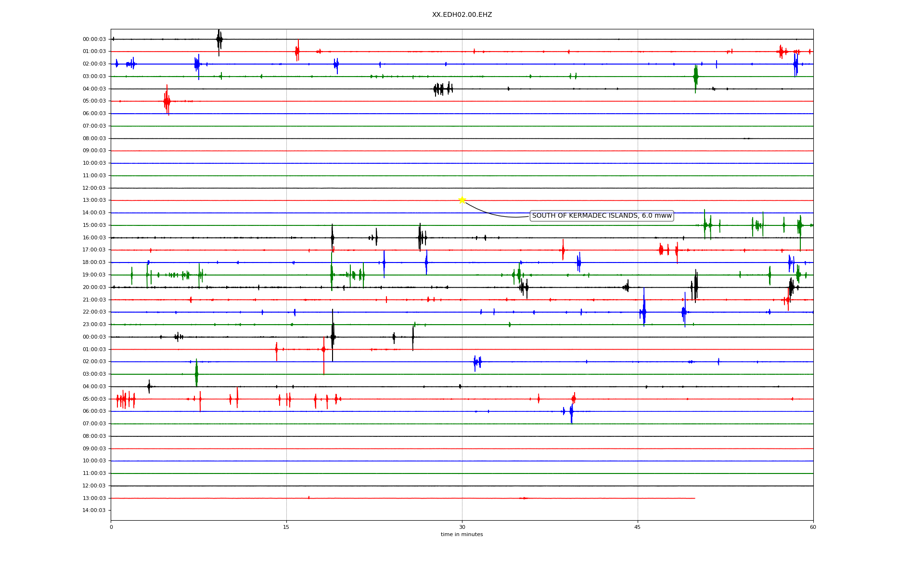924x578 pixels.
Task: Click the 12:00:03 label in the lower half
Action: point(94,486)
